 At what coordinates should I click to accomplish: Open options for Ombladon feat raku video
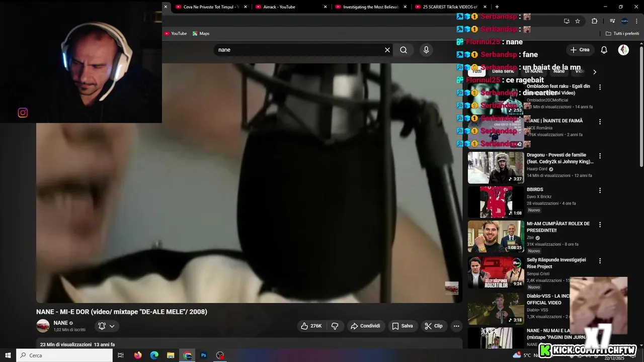coord(600,87)
